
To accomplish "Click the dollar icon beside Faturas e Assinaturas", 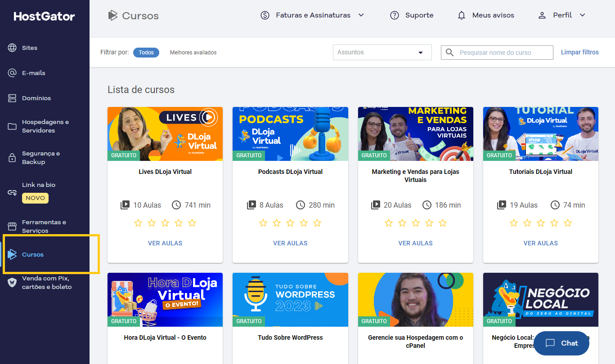I will click(265, 15).
